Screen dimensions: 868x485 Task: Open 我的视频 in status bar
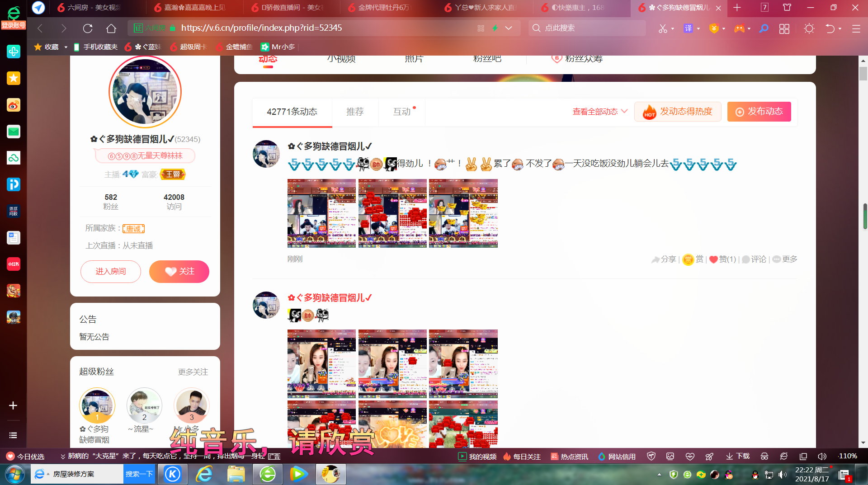477,457
